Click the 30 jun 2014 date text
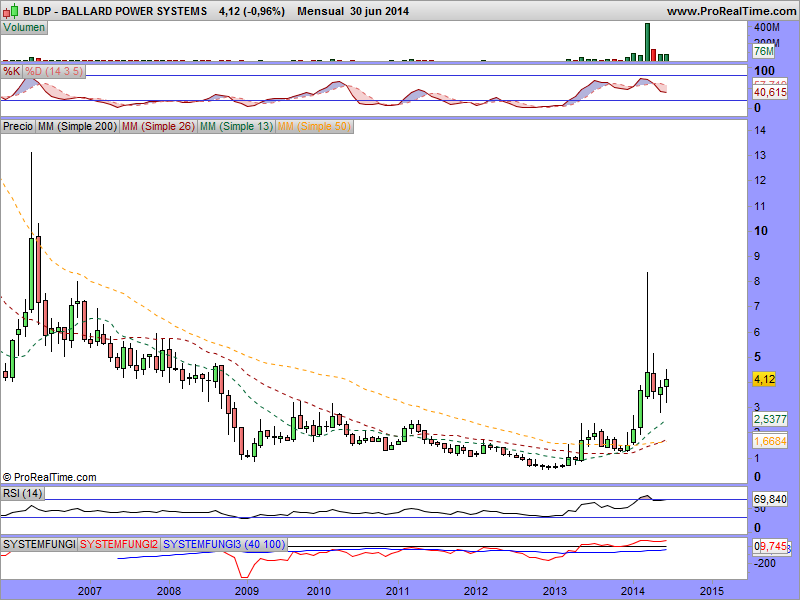 380,11
